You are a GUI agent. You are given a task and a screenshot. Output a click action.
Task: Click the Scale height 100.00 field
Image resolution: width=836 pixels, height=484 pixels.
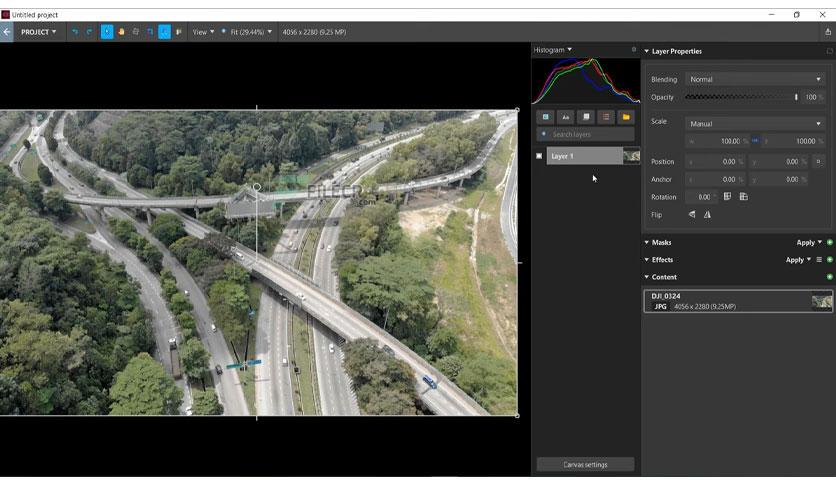(793, 141)
